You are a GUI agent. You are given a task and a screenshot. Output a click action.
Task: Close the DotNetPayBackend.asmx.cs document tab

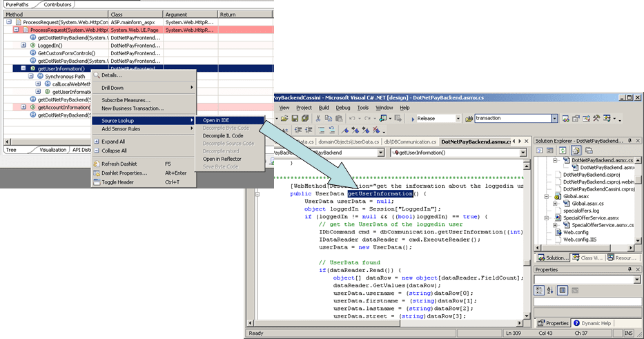(526, 142)
